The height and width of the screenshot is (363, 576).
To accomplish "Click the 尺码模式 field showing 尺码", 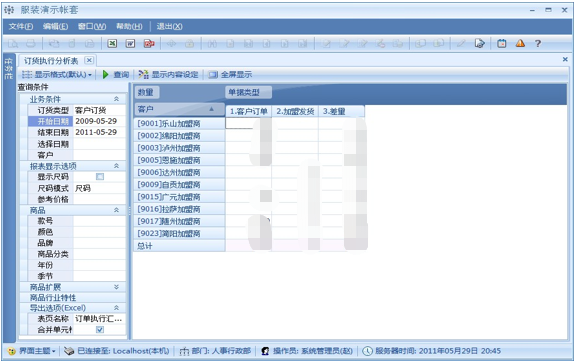I will click(x=100, y=188).
